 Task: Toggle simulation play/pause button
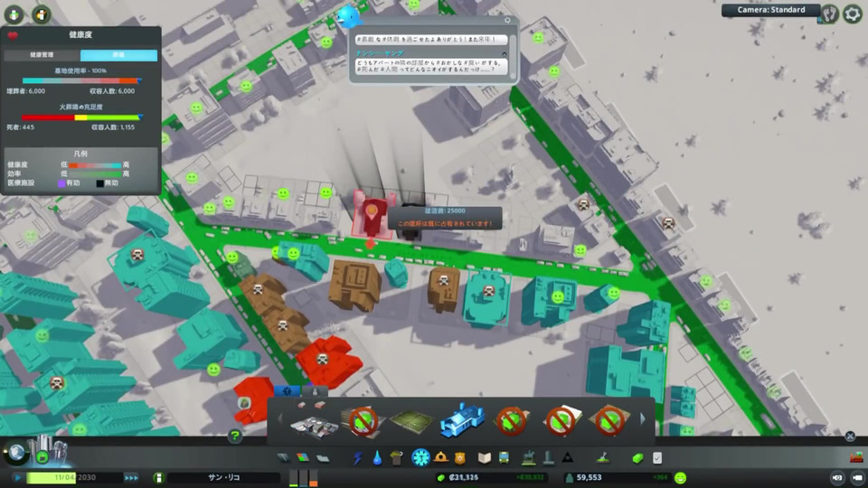18,477
